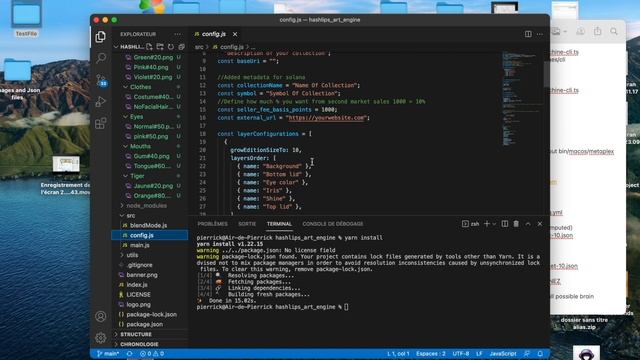640x360 pixels.
Task: Open LICENSE file
Action: click(138, 294)
